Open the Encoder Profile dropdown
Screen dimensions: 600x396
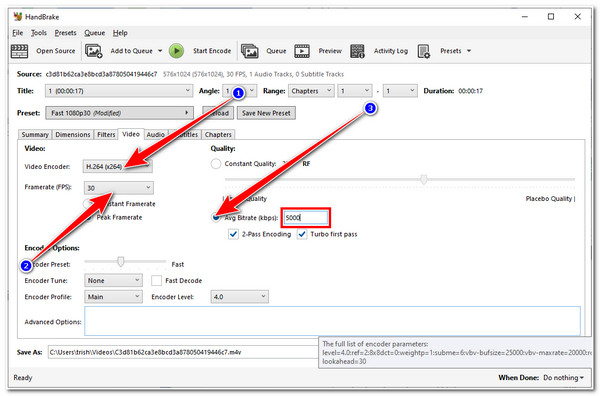(x=113, y=297)
